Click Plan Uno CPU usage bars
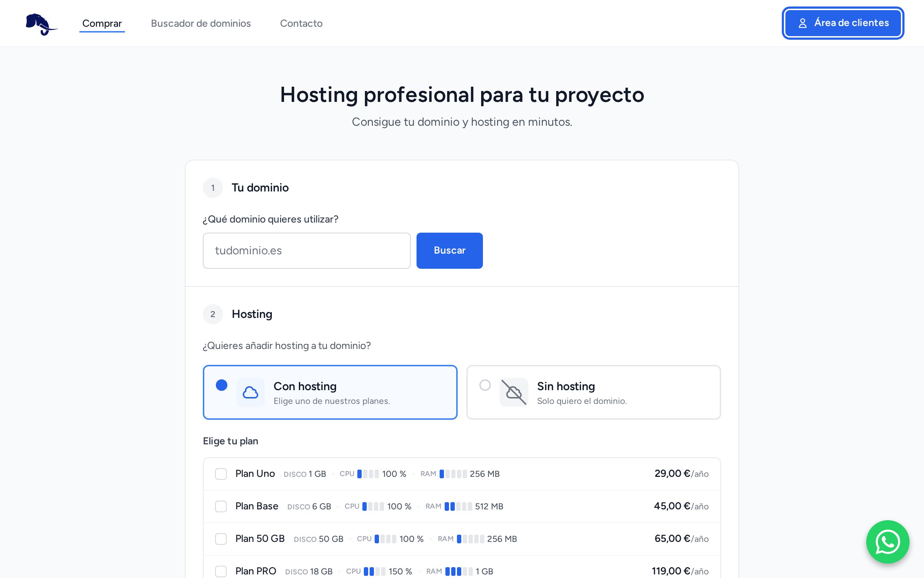 click(x=368, y=474)
